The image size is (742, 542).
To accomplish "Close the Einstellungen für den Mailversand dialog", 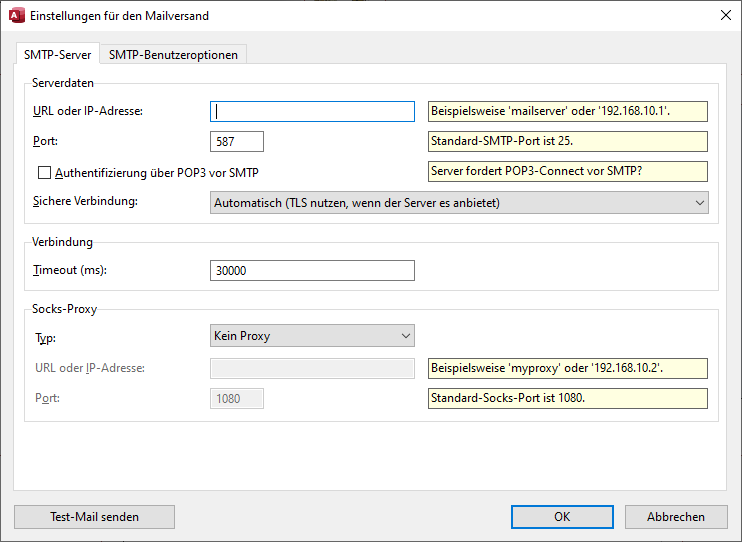I will coord(725,15).
